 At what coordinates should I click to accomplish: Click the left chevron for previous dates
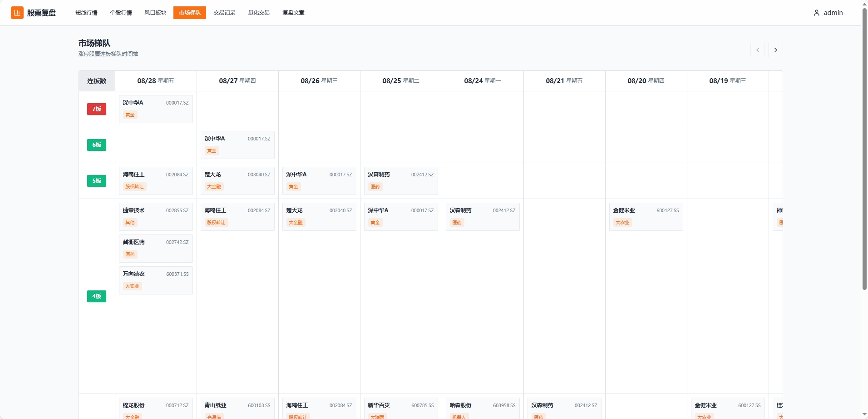tap(758, 50)
